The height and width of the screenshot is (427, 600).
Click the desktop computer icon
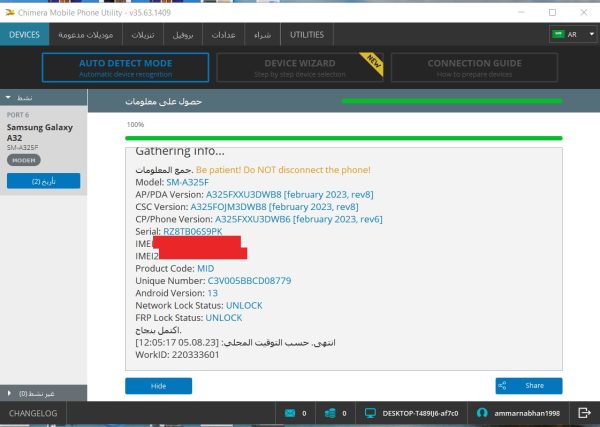tap(370, 413)
